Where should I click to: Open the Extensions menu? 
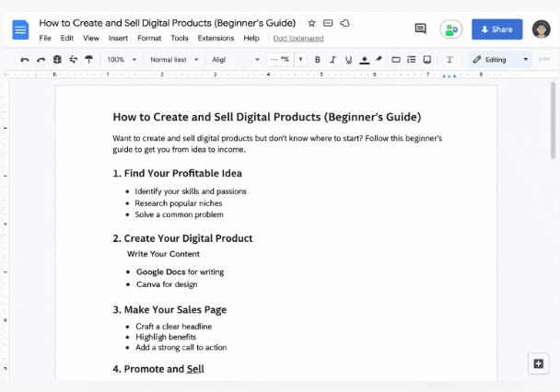[x=216, y=39]
